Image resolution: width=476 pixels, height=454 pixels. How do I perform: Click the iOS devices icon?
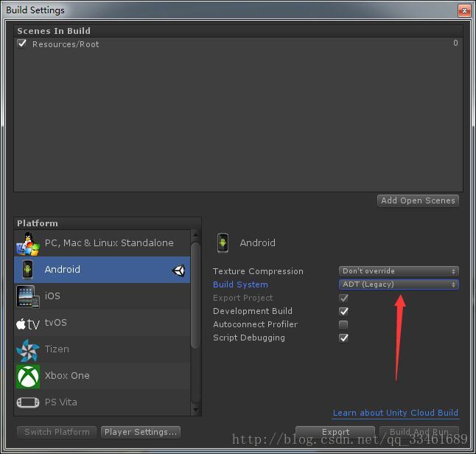pyautogui.click(x=28, y=297)
